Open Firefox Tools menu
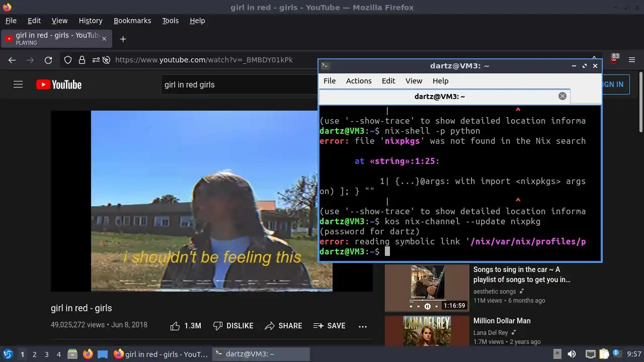644x362 pixels. (x=170, y=21)
